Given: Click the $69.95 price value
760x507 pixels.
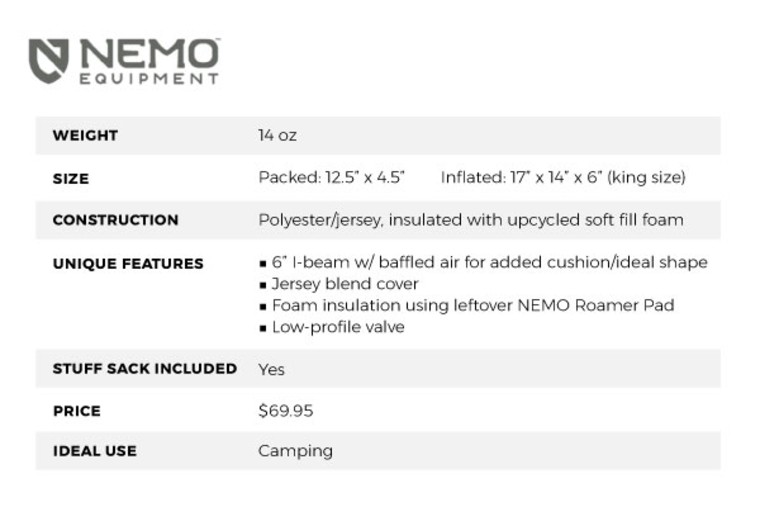Looking at the screenshot, I should [x=286, y=411].
